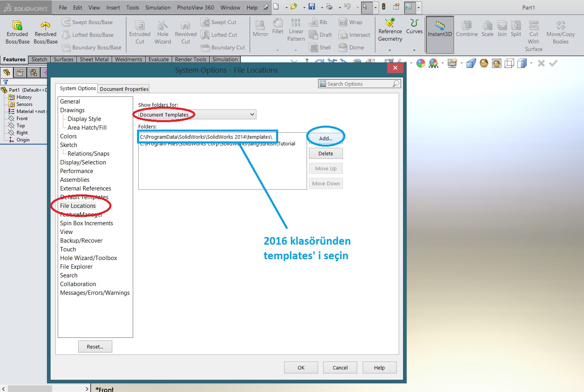The image size is (584, 392).
Task: Open the Tools menu
Action: coord(132,8)
